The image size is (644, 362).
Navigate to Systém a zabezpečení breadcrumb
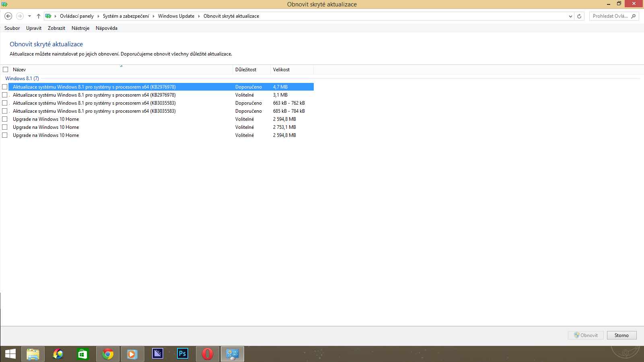point(126,16)
